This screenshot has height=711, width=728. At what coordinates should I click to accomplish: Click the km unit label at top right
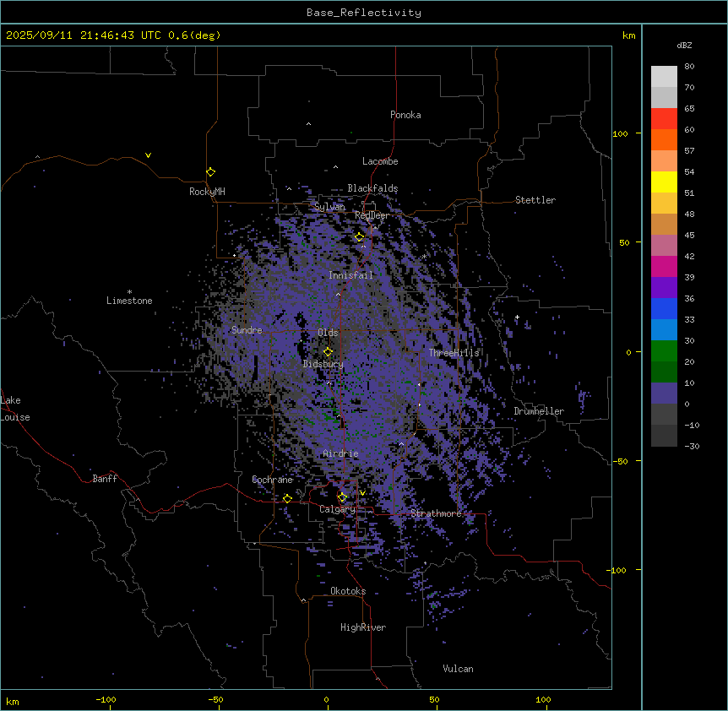[629, 35]
